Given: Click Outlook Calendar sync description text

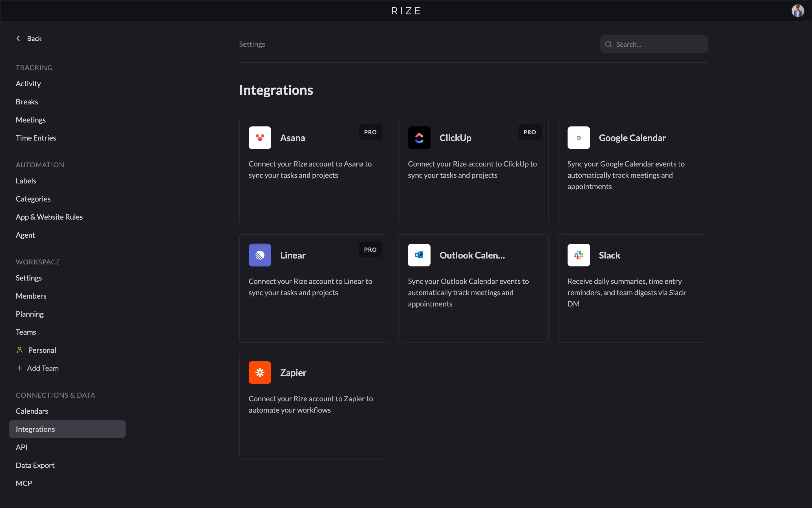Looking at the screenshot, I should click(468, 292).
